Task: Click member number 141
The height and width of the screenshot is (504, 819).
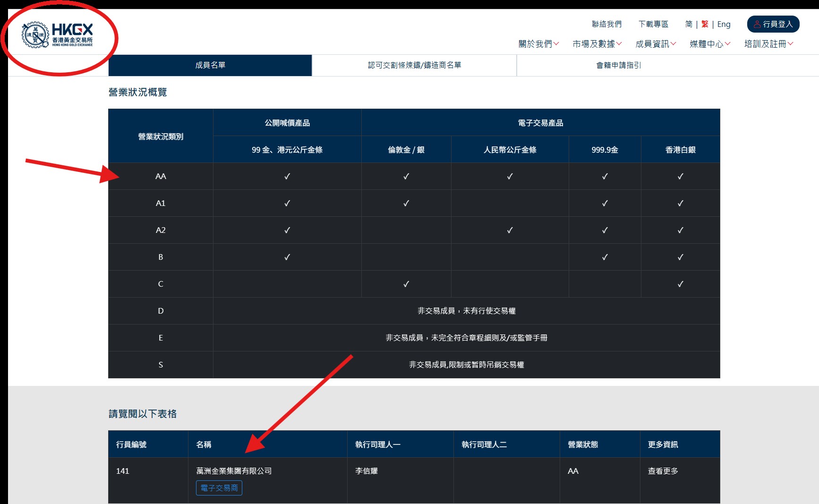Action: point(122,471)
